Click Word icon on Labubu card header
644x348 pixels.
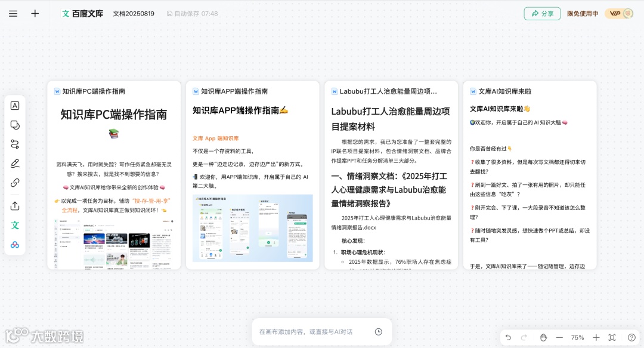click(x=335, y=91)
